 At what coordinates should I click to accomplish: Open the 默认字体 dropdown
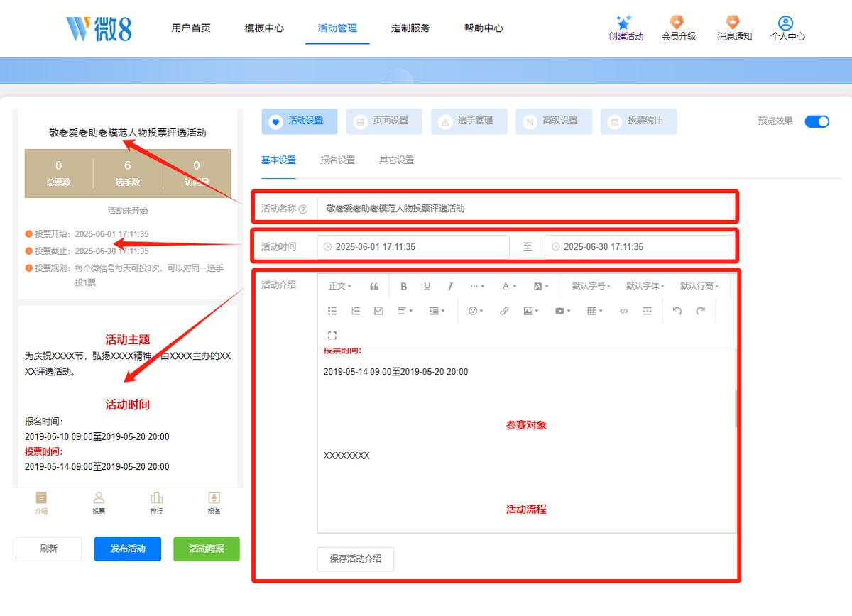[x=645, y=286]
